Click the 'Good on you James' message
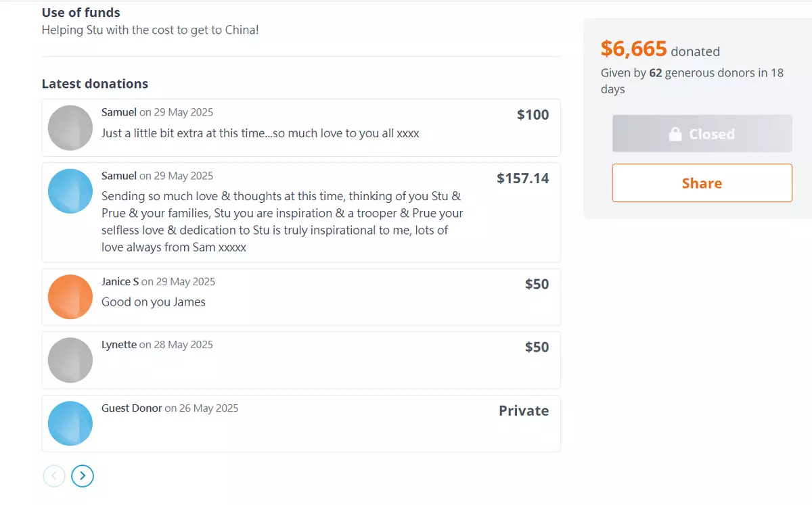 pos(153,302)
